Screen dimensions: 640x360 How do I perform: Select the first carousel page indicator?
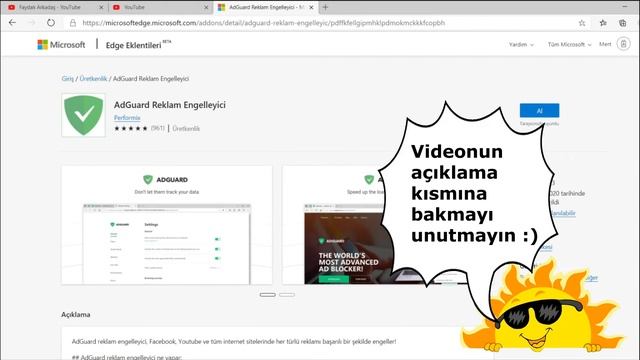click(x=268, y=295)
